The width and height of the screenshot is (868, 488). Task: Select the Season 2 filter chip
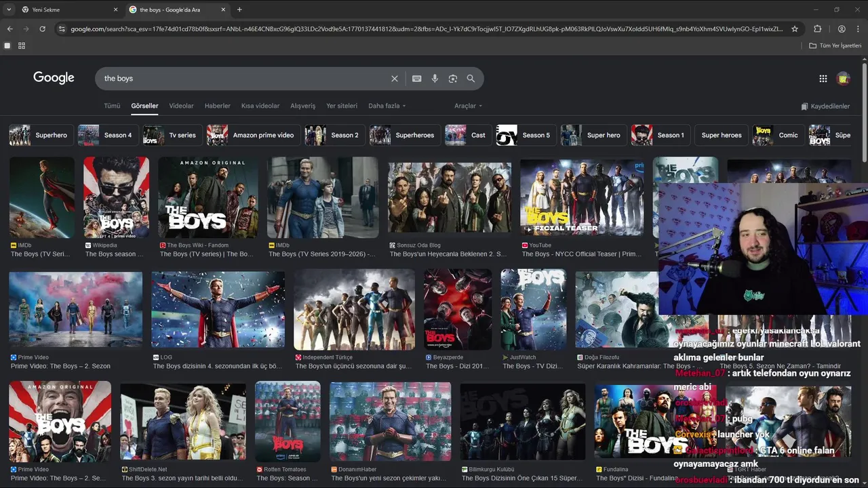pyautogui.click(x=334, y=135)
